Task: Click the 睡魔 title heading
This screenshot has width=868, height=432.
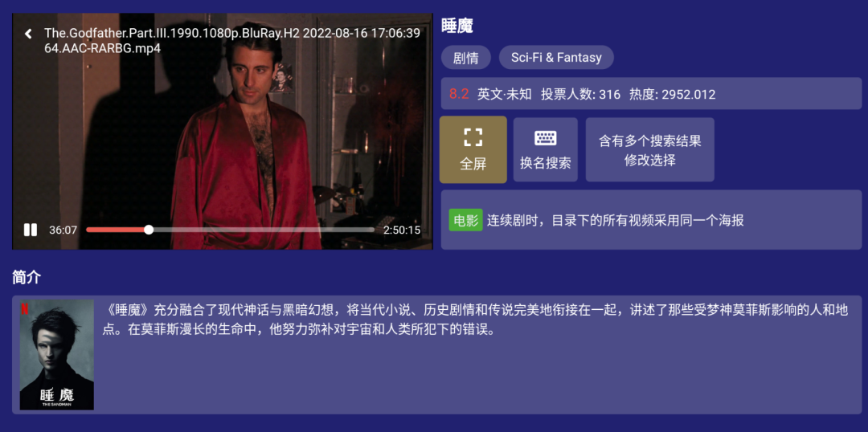Action: click(457, 26)
